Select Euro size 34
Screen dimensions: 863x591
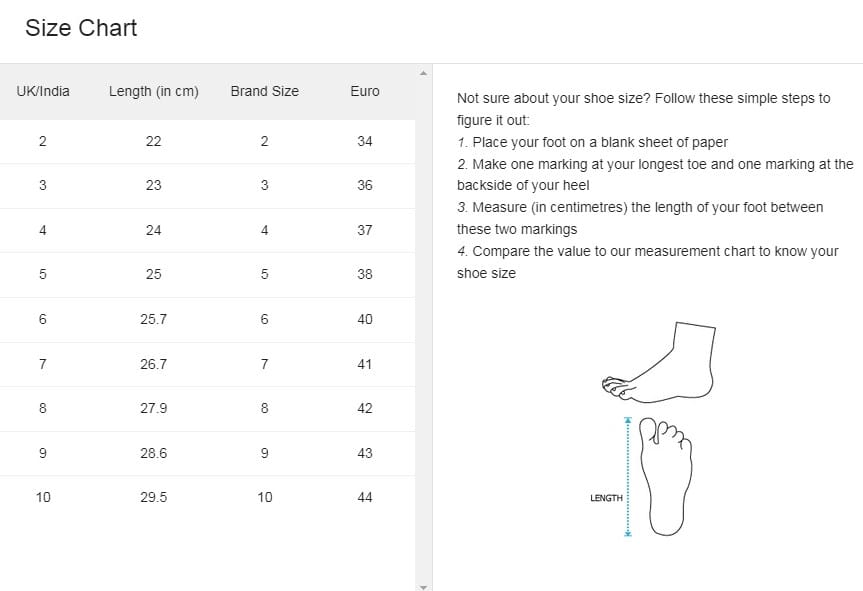(364, 140)
